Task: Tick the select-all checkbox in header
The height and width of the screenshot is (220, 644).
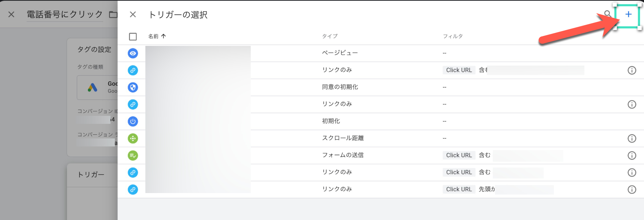Action: click(133, 37)
